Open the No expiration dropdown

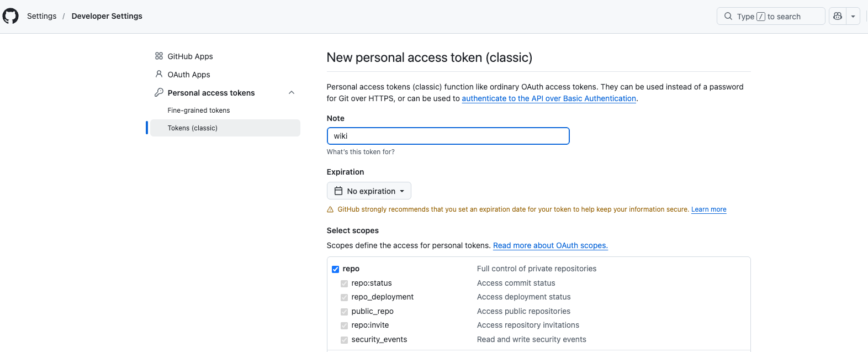pos(369,191)
